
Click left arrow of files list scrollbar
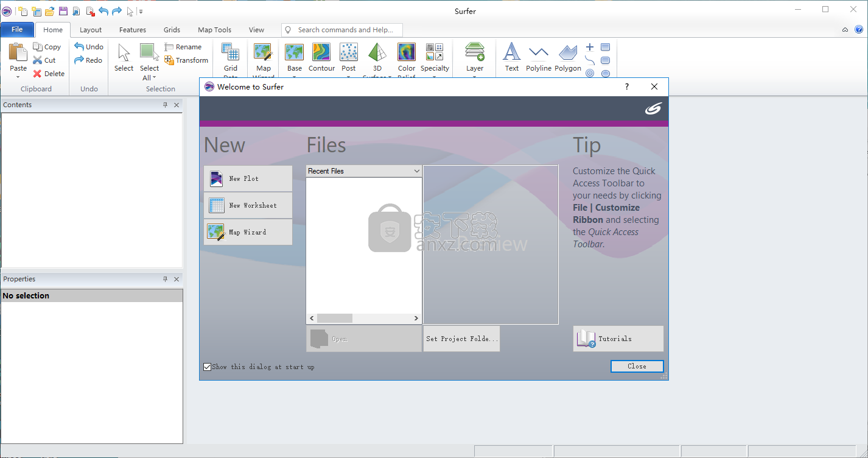(312, 318)
